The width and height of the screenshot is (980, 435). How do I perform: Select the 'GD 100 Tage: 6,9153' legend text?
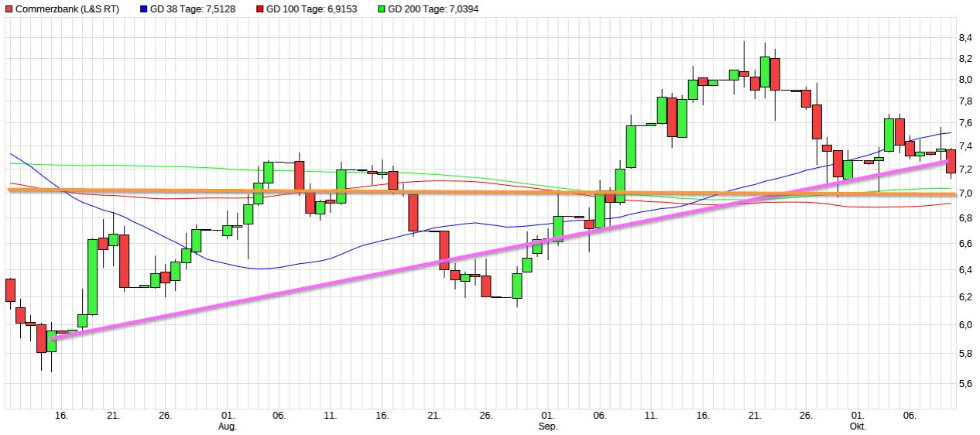pos(312,9)
